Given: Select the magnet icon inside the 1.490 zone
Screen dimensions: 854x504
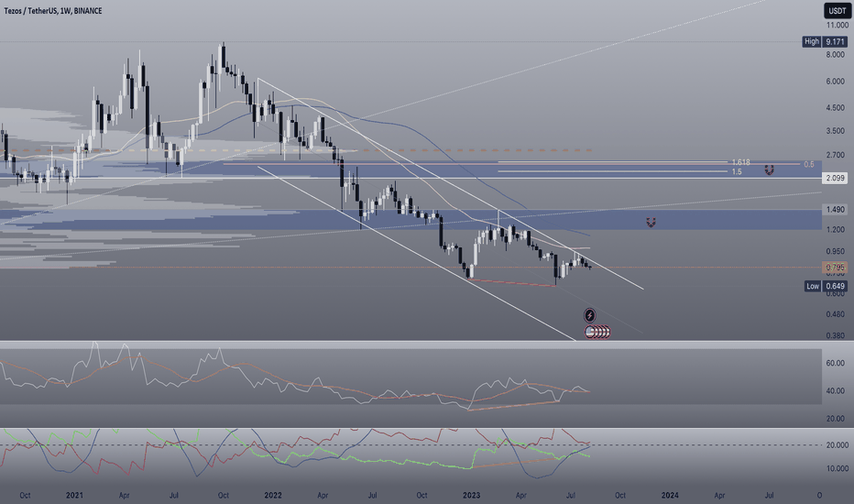Looking at the screenshot, I should (x=651, y=223).
